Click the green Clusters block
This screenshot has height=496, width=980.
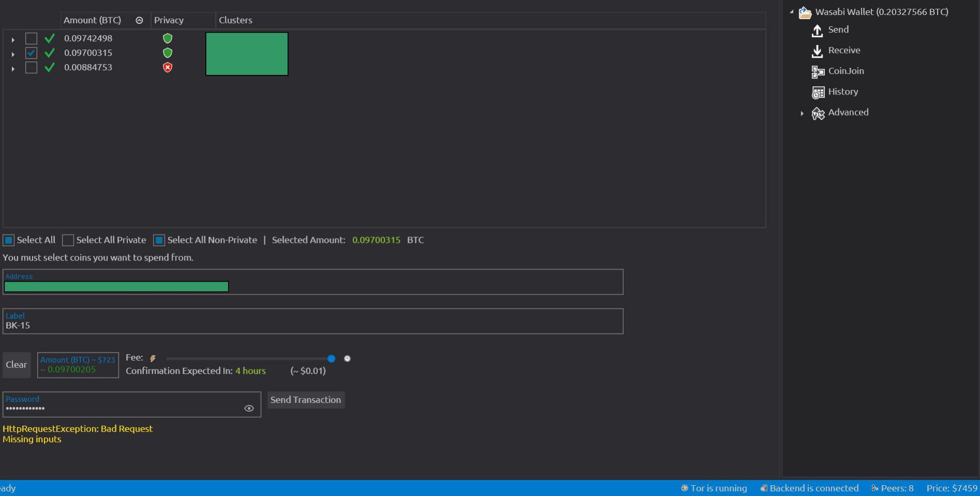247,54
